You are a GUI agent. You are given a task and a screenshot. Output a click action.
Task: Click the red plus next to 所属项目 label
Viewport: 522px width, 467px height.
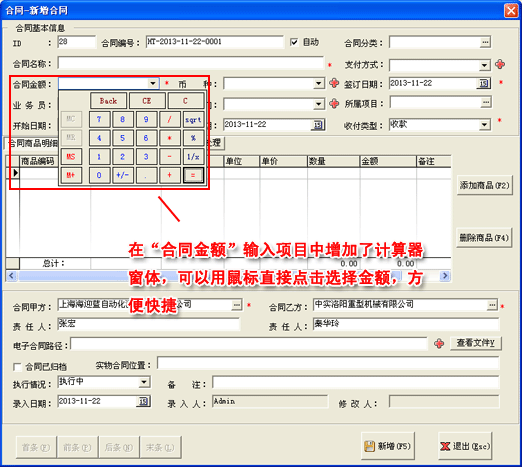click(334, 104)
